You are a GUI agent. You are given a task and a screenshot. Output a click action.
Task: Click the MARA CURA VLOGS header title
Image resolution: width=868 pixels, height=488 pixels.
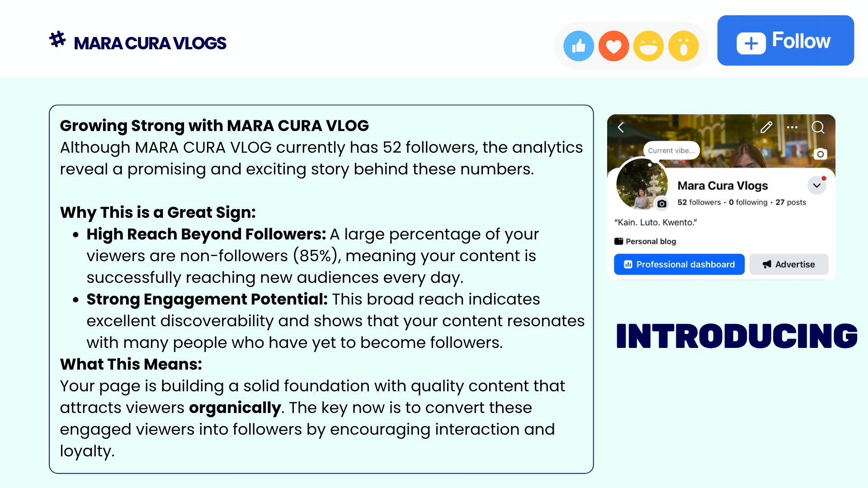(150, 43)
